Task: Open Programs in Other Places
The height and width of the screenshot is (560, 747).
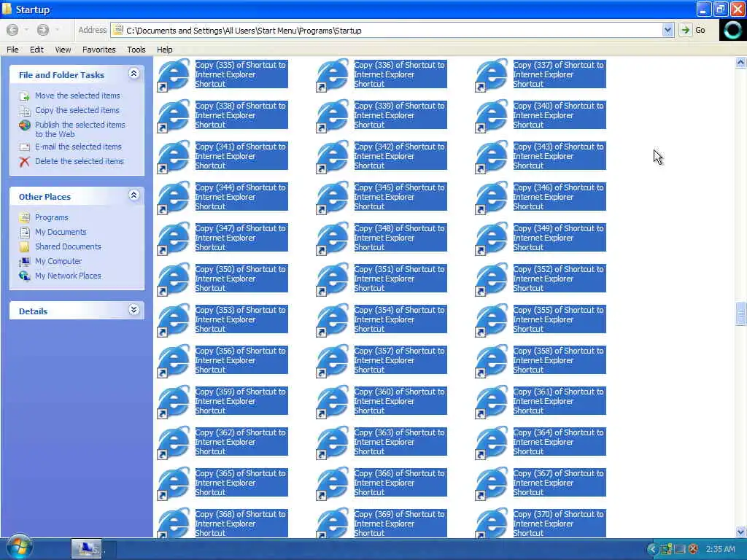Action: pyautogui.click(x=52, y=217)
